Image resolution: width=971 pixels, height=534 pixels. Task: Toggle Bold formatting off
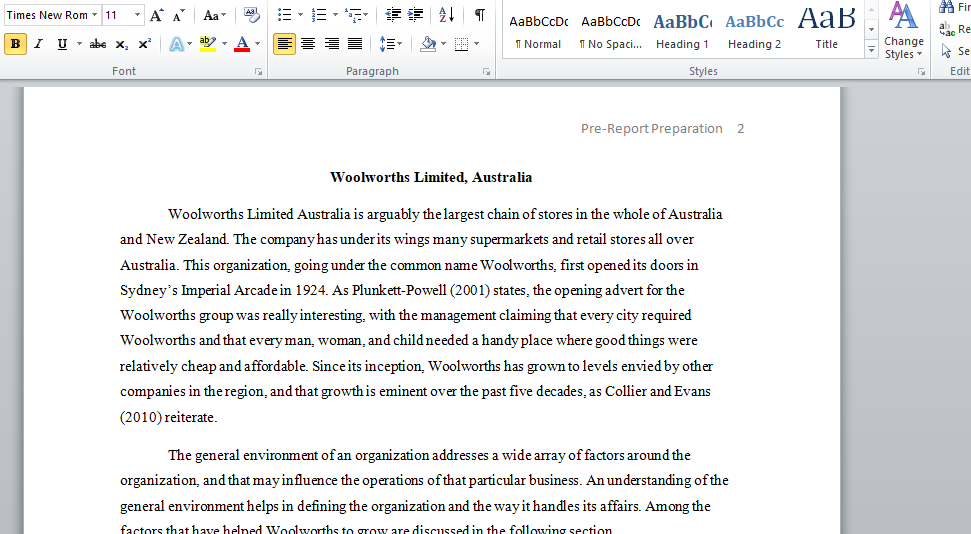(x=15, y=44)
